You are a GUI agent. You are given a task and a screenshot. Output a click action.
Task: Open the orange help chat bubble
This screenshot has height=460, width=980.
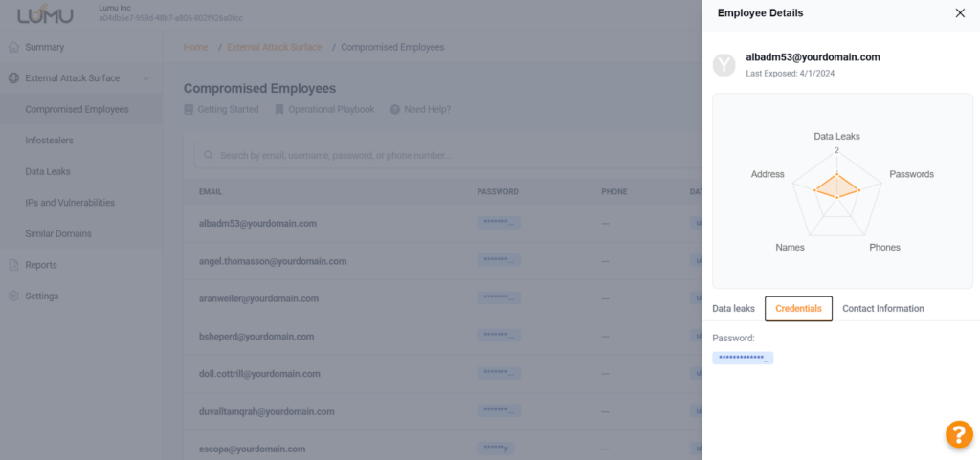coord(958,434)
